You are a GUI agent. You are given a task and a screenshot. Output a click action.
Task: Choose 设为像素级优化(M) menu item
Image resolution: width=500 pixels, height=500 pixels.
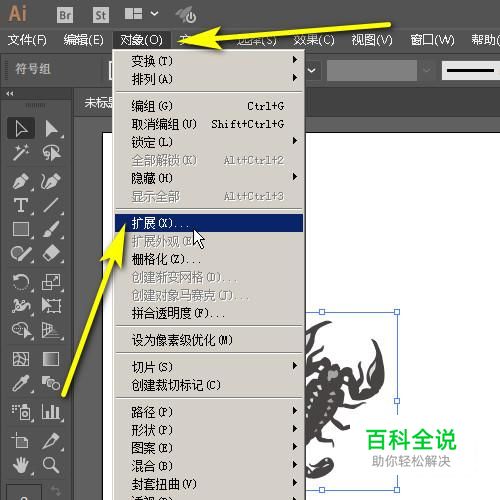(209, 340)
